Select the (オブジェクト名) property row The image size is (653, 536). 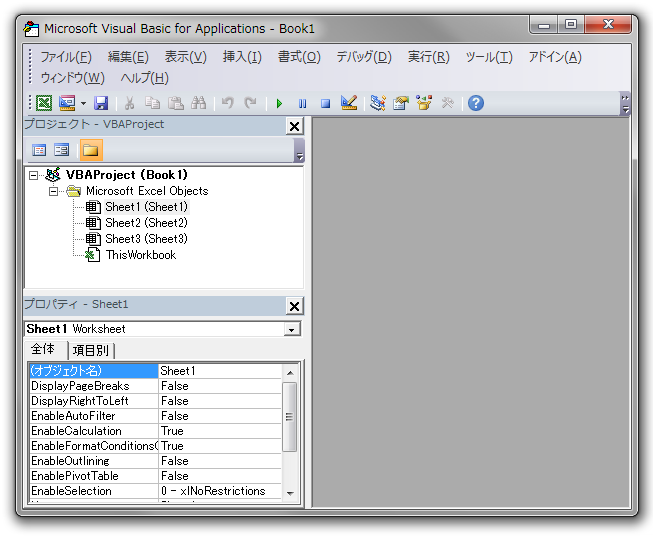156,371
